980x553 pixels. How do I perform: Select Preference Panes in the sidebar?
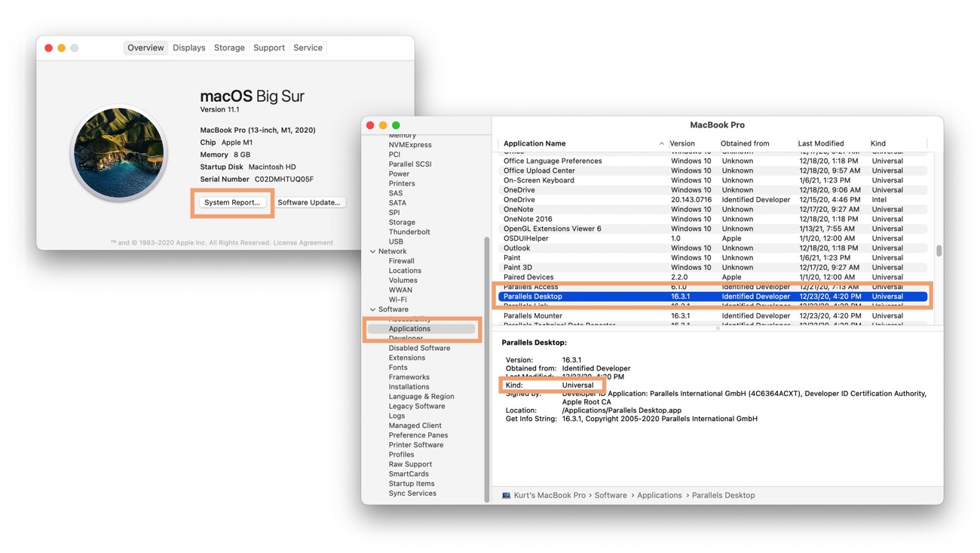pyautogui.click(x=418, y=435)
